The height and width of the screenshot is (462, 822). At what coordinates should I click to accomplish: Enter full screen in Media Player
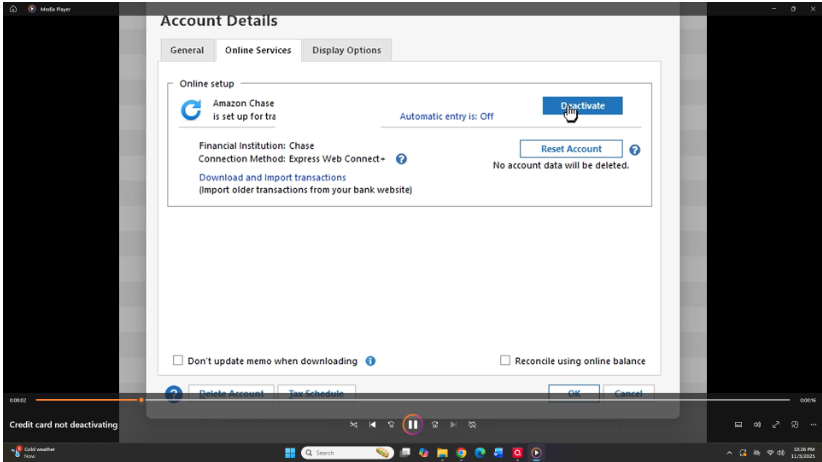coord(776,425)
